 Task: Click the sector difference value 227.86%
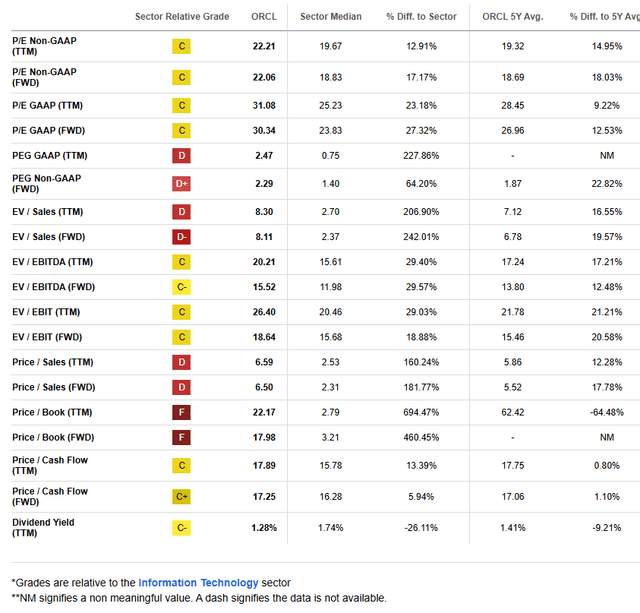pos(421,155)
